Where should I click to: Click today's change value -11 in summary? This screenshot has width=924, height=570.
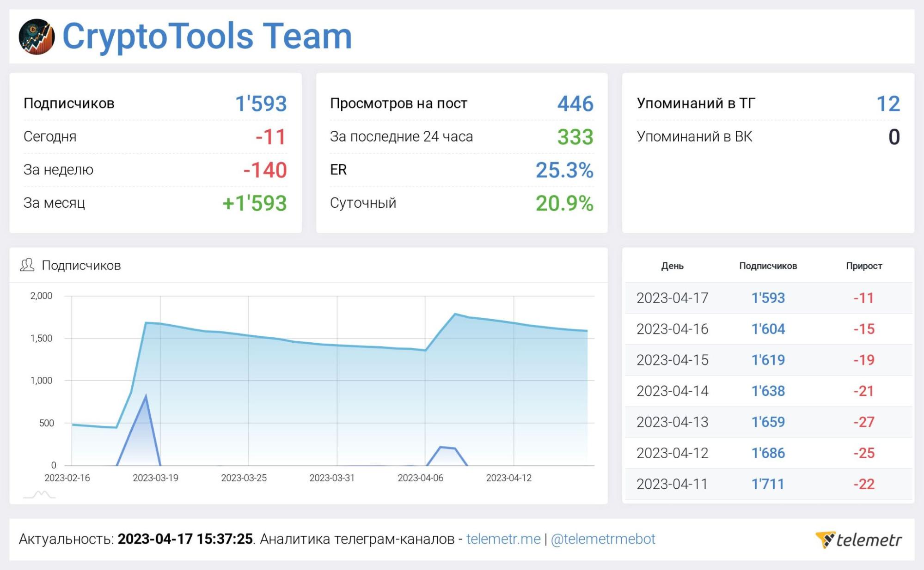click(x=271, y=137)
